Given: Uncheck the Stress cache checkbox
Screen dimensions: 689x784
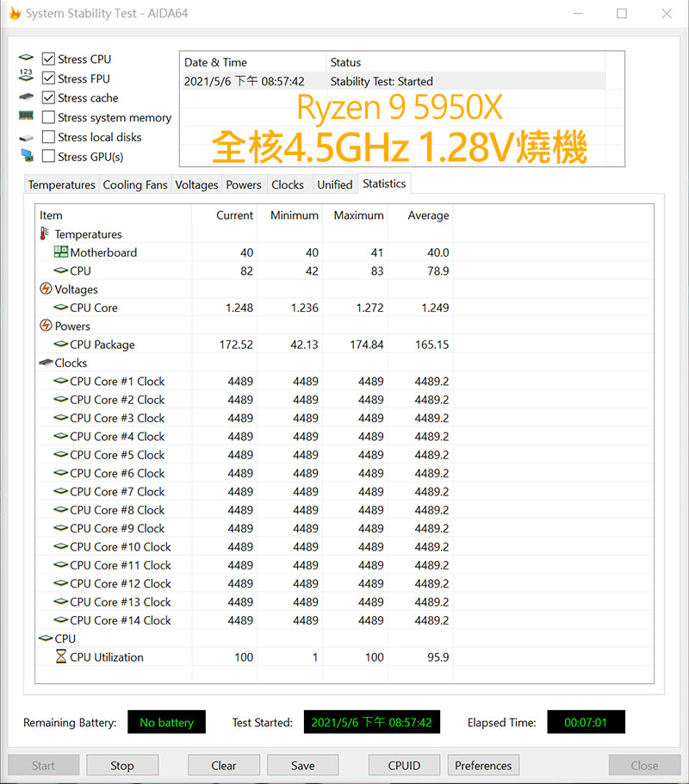Looking at the screenshot, I should click(48, 97).
